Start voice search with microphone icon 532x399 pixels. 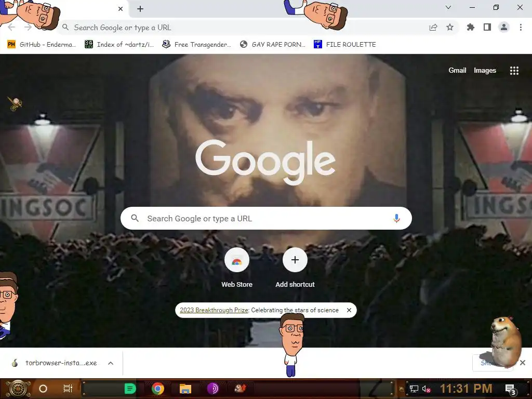[396, 218]
